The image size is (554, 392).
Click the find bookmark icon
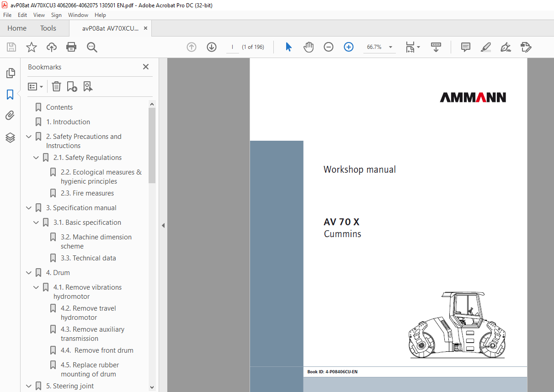pos(88,86)
